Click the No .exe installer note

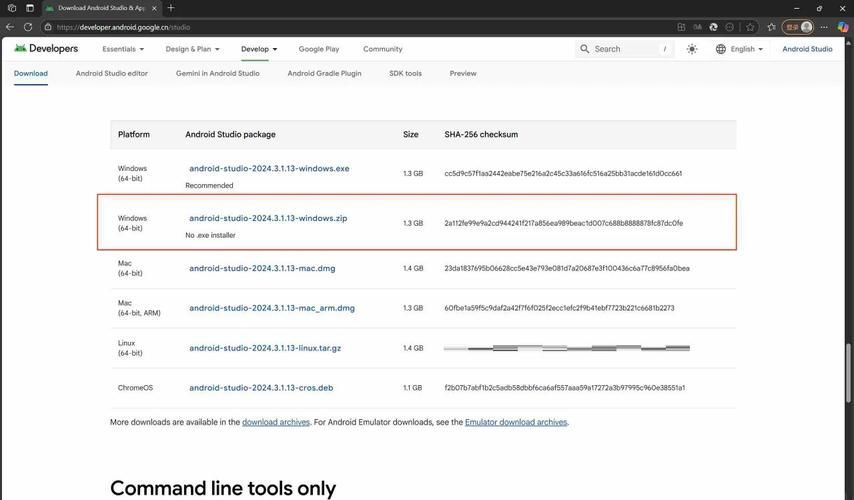[210, 235]
